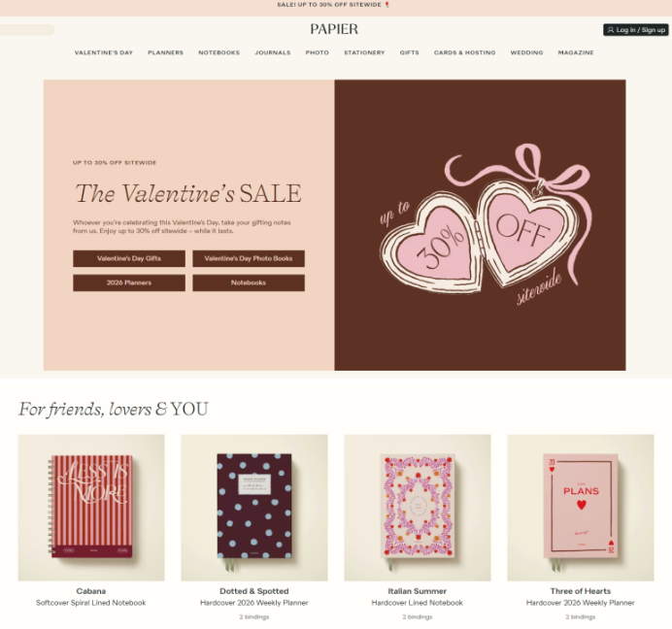Click the Valentine's Day Photo Books button
The width and height of the screenshot is (672, 629).
(x=249, y=259)
